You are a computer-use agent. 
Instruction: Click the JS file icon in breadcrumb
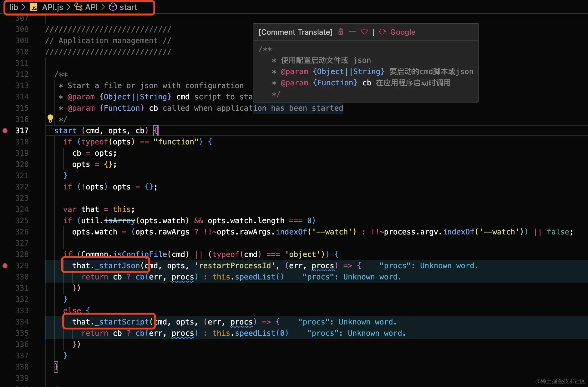point(33,7)
